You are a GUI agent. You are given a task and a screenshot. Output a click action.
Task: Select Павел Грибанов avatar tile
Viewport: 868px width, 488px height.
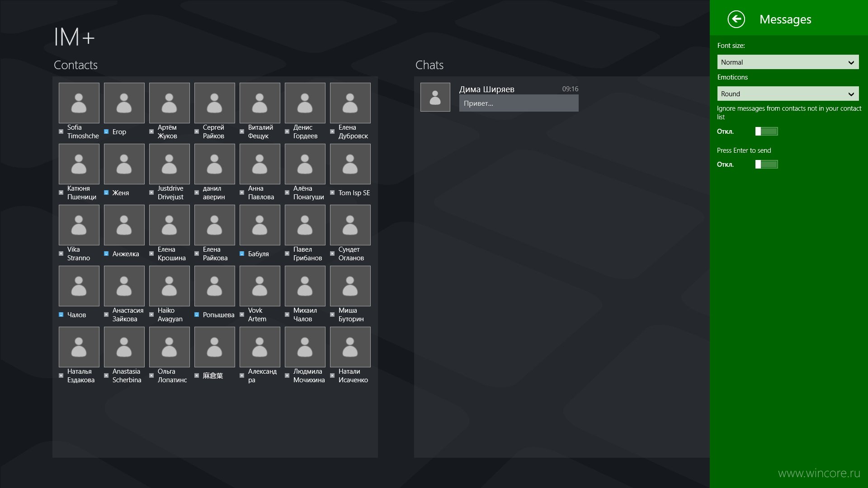point(305,225)
